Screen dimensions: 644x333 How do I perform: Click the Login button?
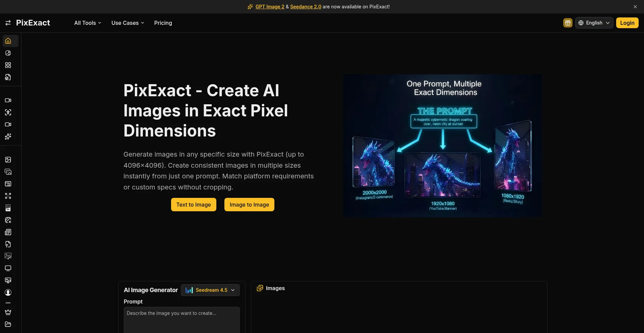(x=627, y=23)
